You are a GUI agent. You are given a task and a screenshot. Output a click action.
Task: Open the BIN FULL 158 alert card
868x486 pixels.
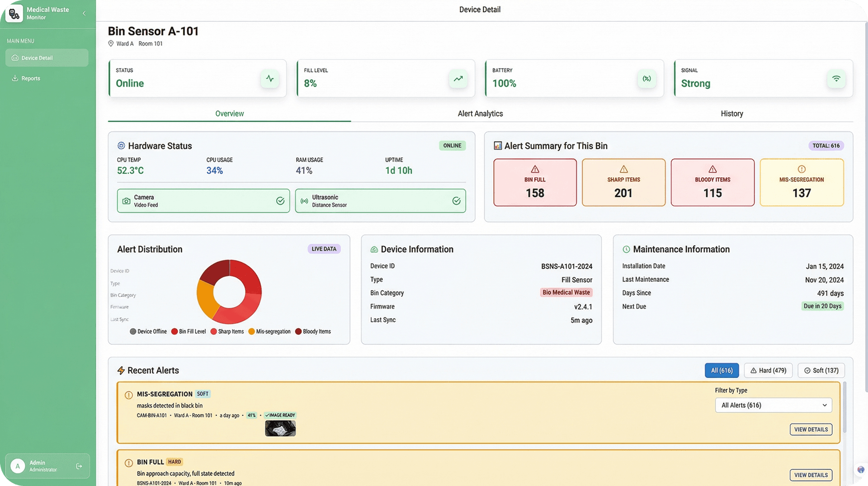pyautogui.click(x=535, y=182)
